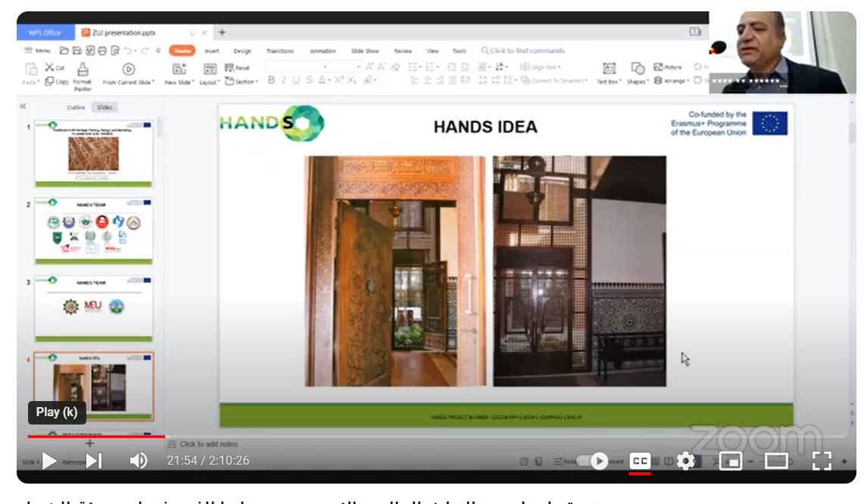Image resolution: width=864 pixels, height=504 pixels.
Task: Select the Home ribbon tab
Action: pos(182,51)
